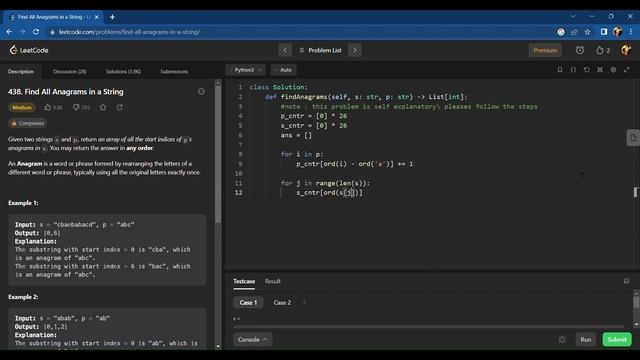Switch to the Description tab

[21, 71]
